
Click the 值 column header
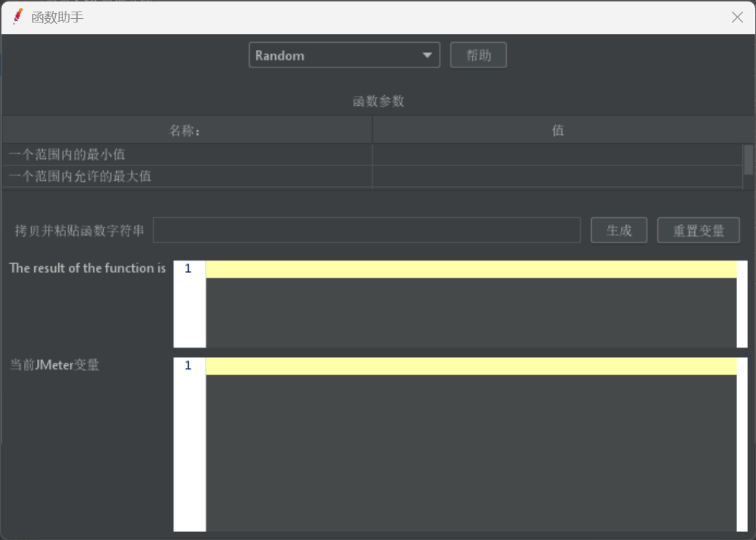coord(558,130)
